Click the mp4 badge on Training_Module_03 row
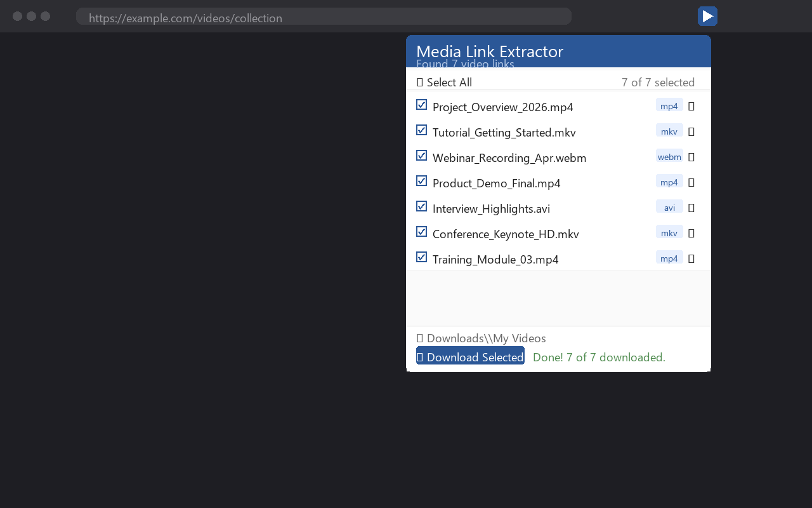The width and height of the screenshot is (812, 508). point(669,258)
